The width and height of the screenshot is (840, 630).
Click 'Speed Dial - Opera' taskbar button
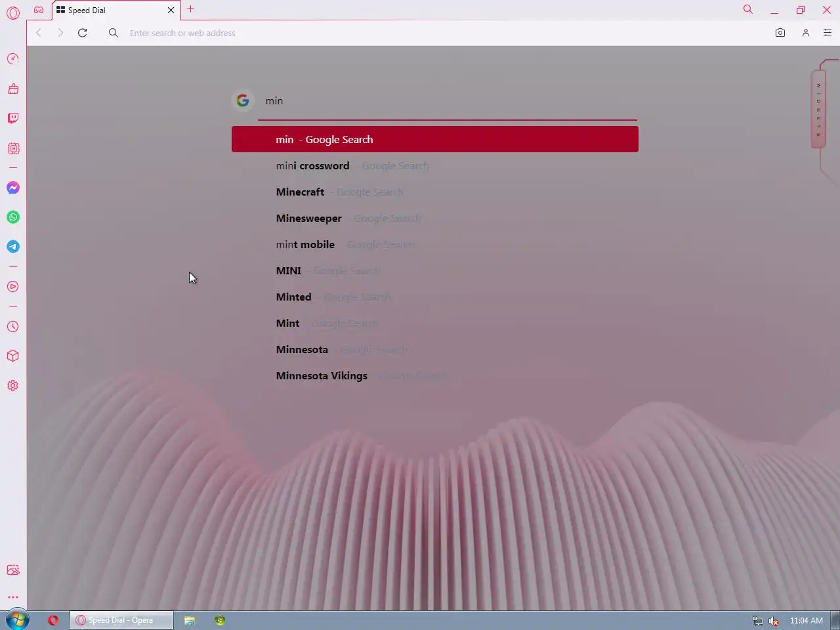(x=121, y=620)
